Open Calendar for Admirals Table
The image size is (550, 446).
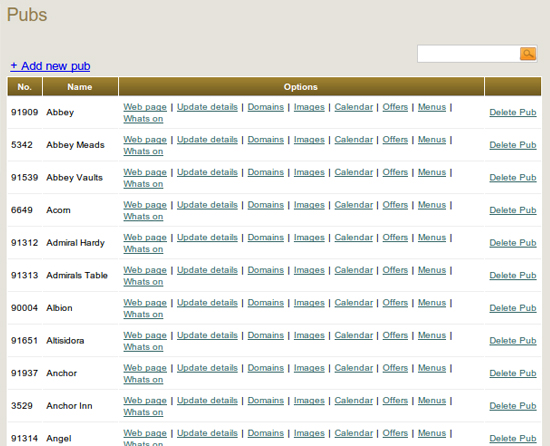click(x=354, y=270)
